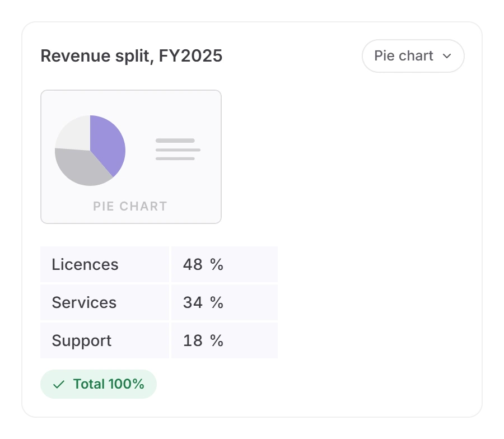
Task: Edit the Licences 48 percent value
Action: [225, 264]
